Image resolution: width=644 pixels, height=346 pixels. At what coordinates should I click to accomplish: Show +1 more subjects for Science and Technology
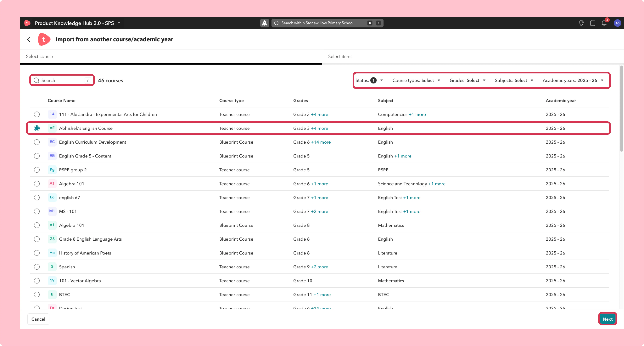(437, 184)
